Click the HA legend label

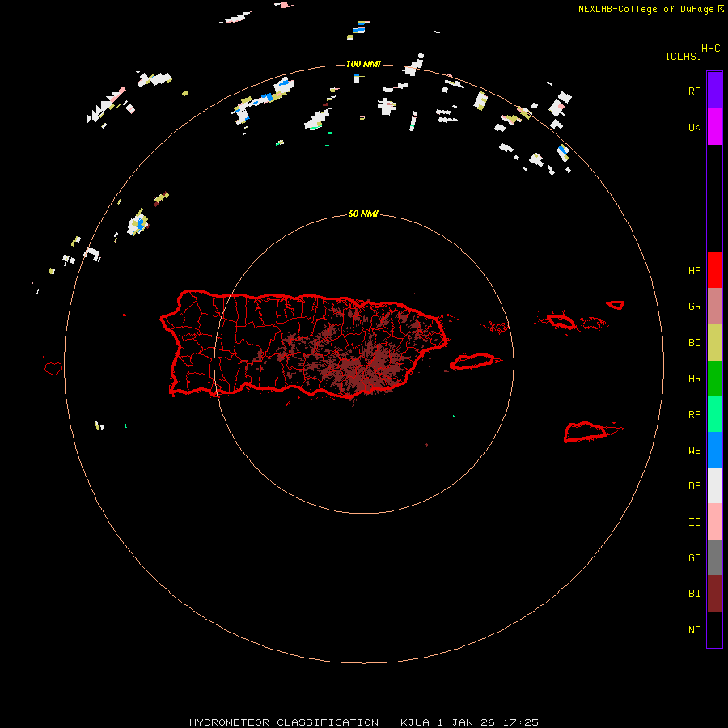pyautogui.click(x=694, y=271)
